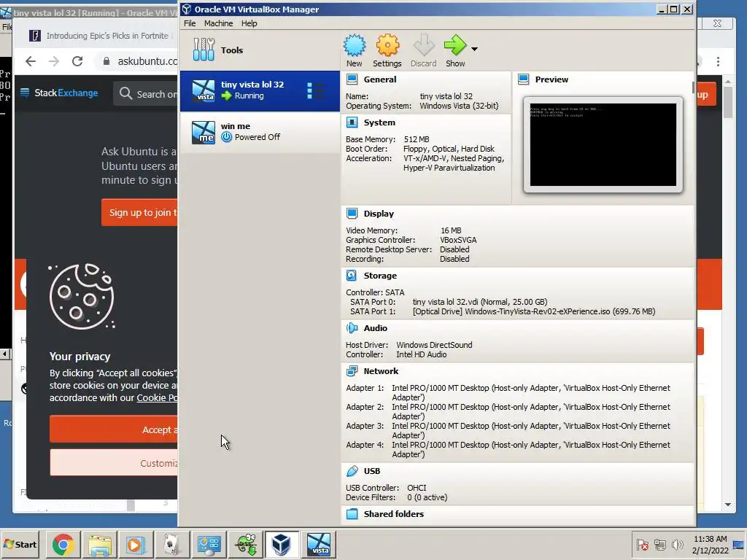
Task: Open Chrome's three-dot menu
Action: pos(718,61)
